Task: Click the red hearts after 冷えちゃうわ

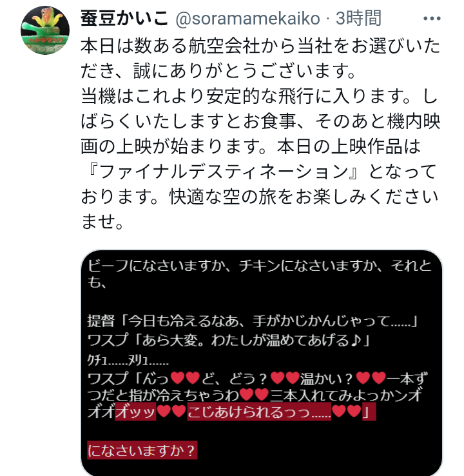Action: coord(254,395)
